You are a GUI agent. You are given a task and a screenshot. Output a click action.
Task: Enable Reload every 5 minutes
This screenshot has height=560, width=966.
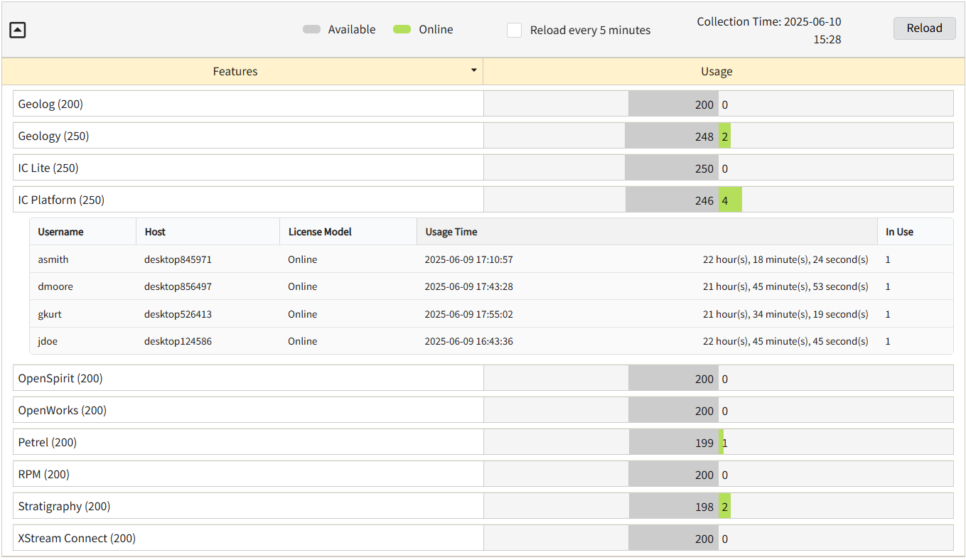coord(514,31)
